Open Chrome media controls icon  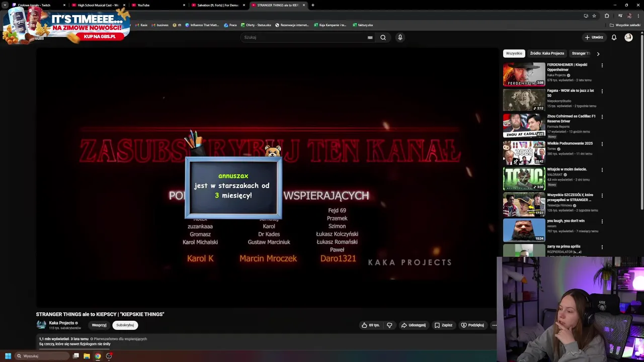(620, 16)
